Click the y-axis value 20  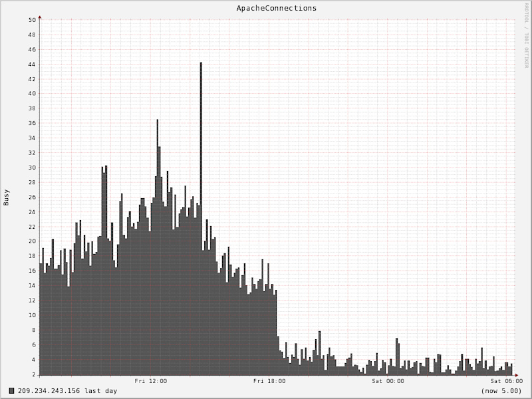(32, 241)
